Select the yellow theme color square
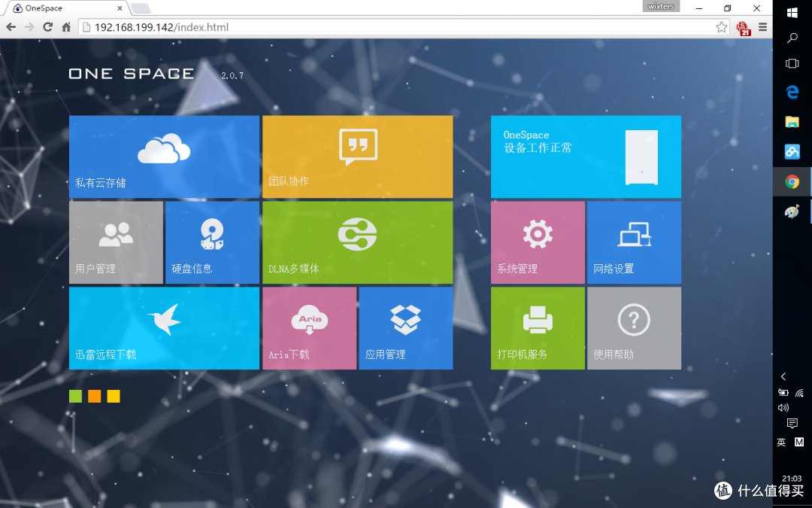This screenshot has width=812, height=508. point(114,396)
